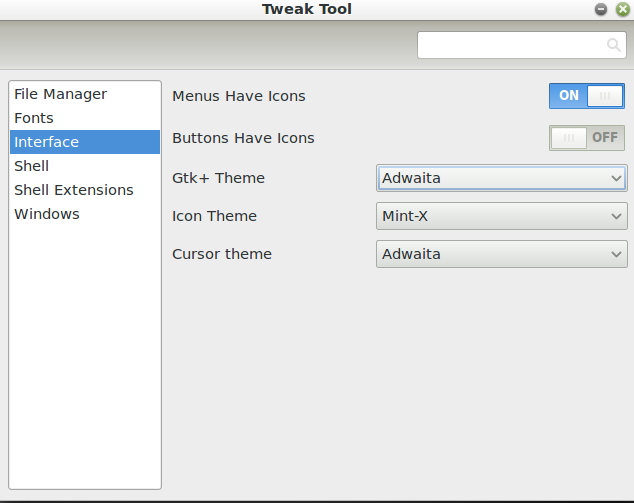Click the Buttons Have Icons label

pos(243,138)
